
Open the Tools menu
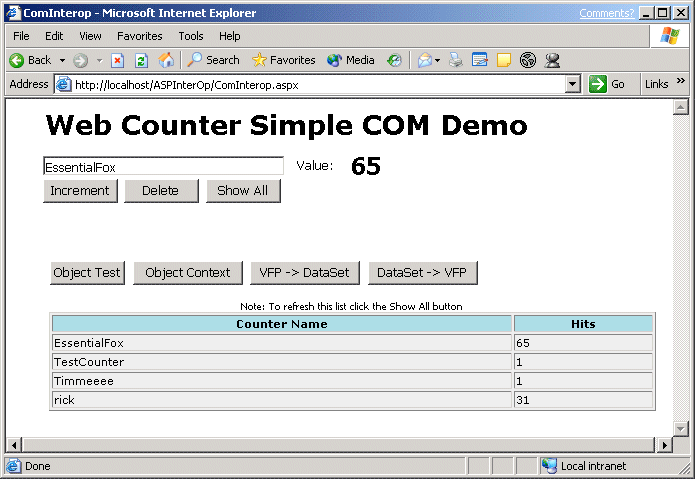pyautogui.click(x=190, y=36)
